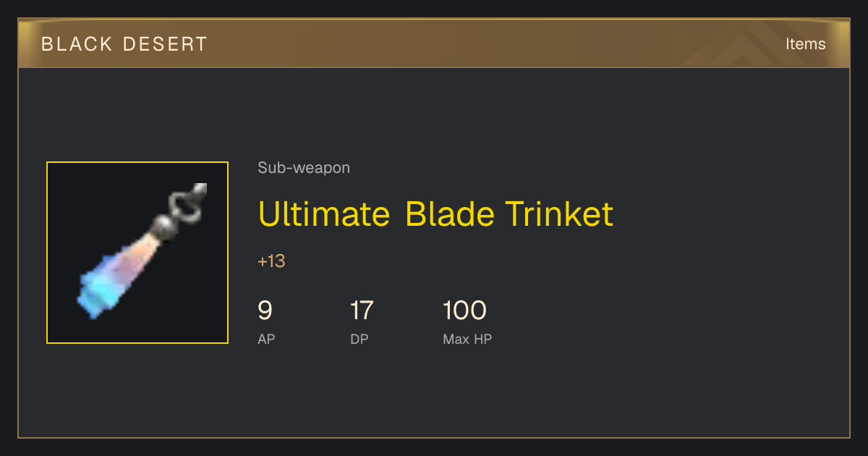Click the DP stat label
Image resolution: width=868 pixels, height=456 pixels.
pos(359,339)
